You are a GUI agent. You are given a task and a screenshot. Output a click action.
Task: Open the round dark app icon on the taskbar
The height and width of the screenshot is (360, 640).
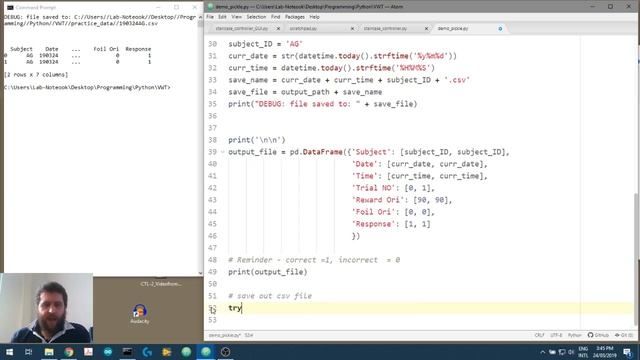[225, 352]
